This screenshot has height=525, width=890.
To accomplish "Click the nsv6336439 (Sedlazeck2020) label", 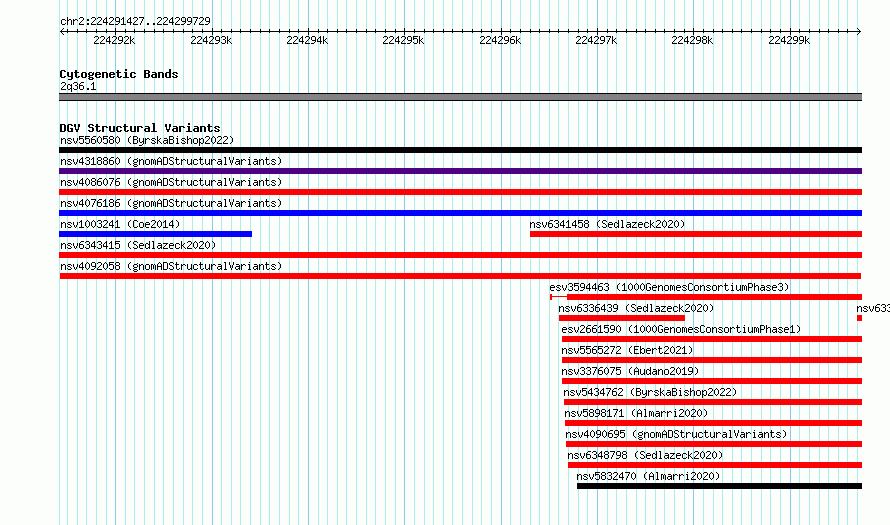I will coord(636,308).
